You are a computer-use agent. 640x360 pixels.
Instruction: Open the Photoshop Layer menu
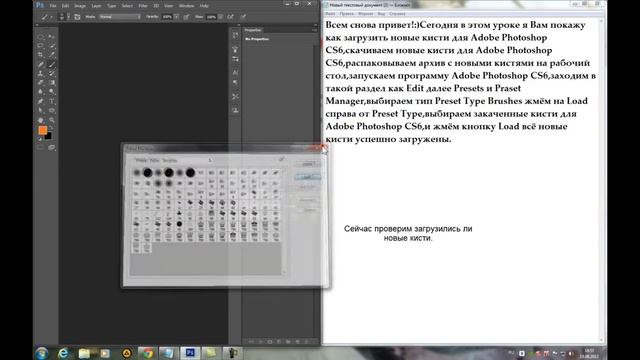tap(96, 6)
